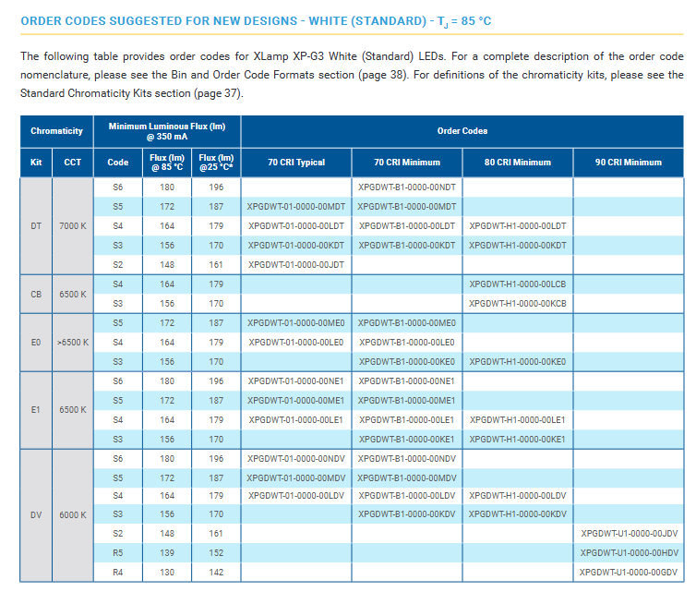Select order code XPGDWT-B1-0000-00ME0

[x=407, y=323]
